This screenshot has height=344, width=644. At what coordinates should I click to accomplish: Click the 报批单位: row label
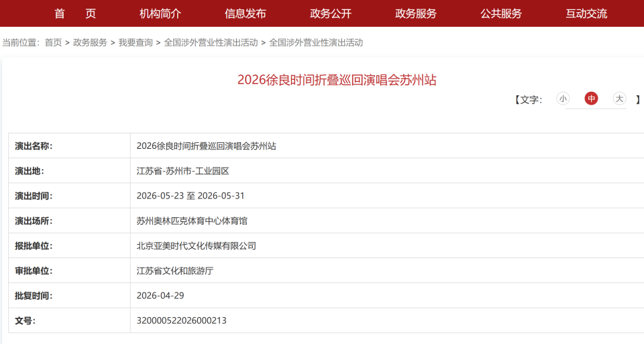pyautogui.click(x=34, y=246)
